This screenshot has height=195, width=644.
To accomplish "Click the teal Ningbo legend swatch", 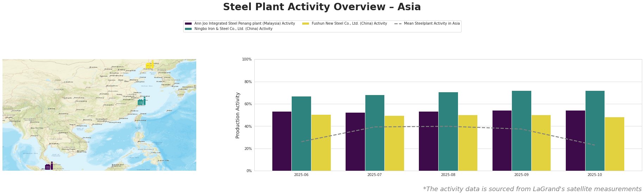I will (x=188, y=29).
